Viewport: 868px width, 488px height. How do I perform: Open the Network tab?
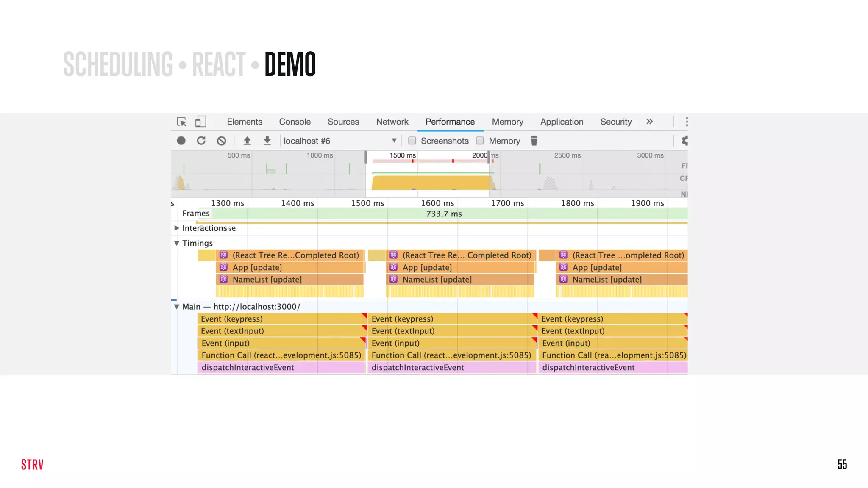click(x=392, y=122)
